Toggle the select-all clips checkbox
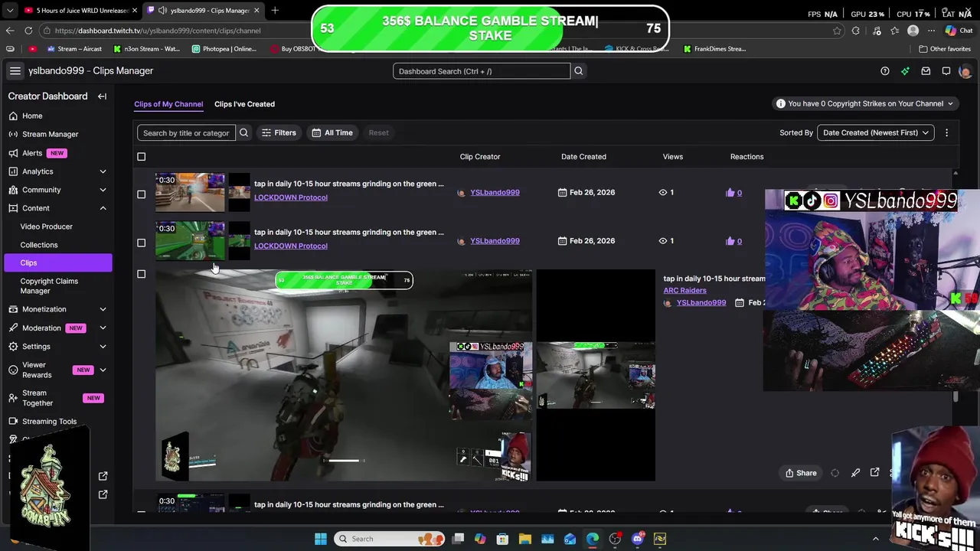 coord(141,157)
